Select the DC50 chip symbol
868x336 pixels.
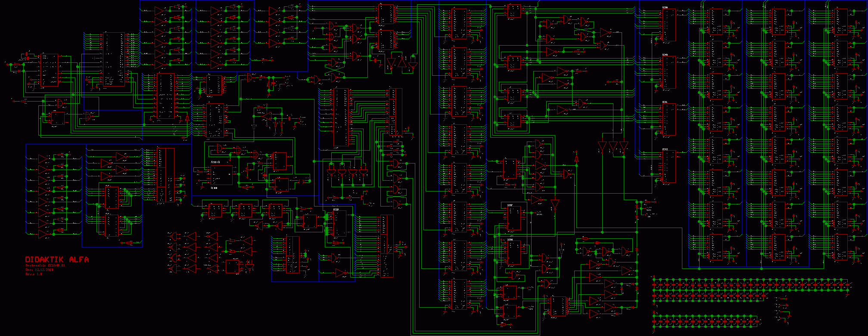click(669, 25)
